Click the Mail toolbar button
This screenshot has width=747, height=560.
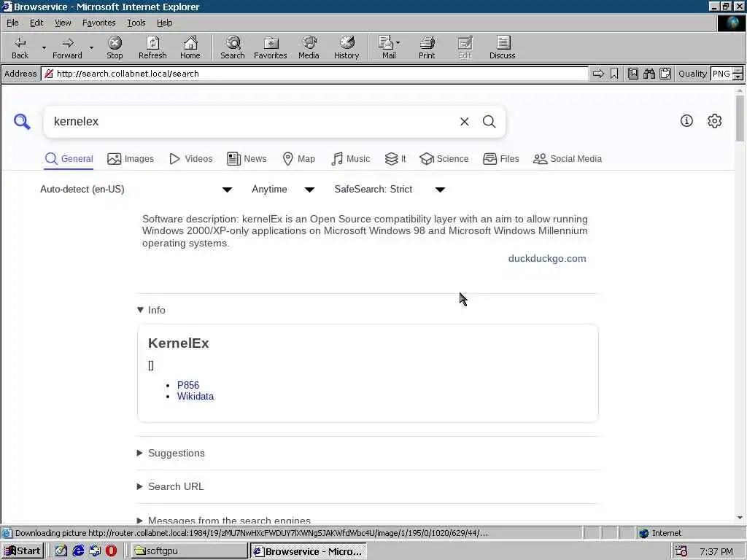[389, 47]
